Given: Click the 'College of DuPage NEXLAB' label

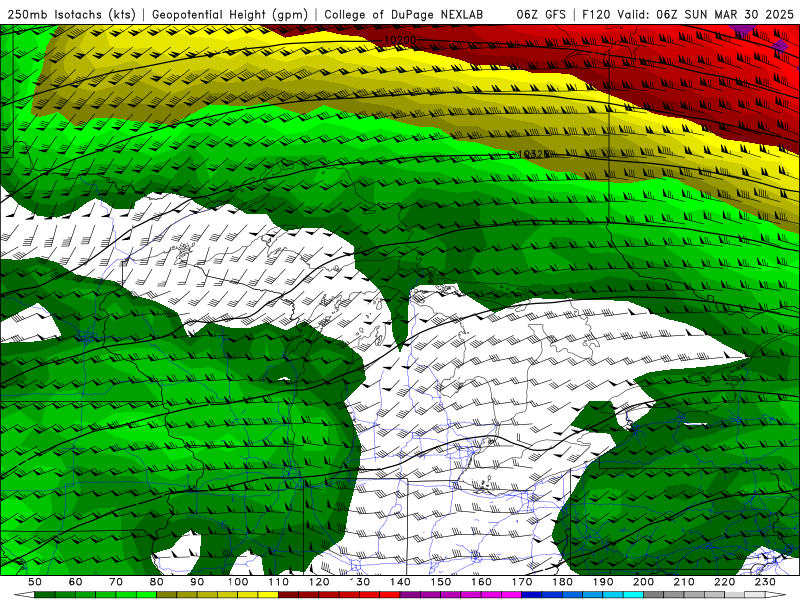Looking at the screenshot, I should 404,14.
